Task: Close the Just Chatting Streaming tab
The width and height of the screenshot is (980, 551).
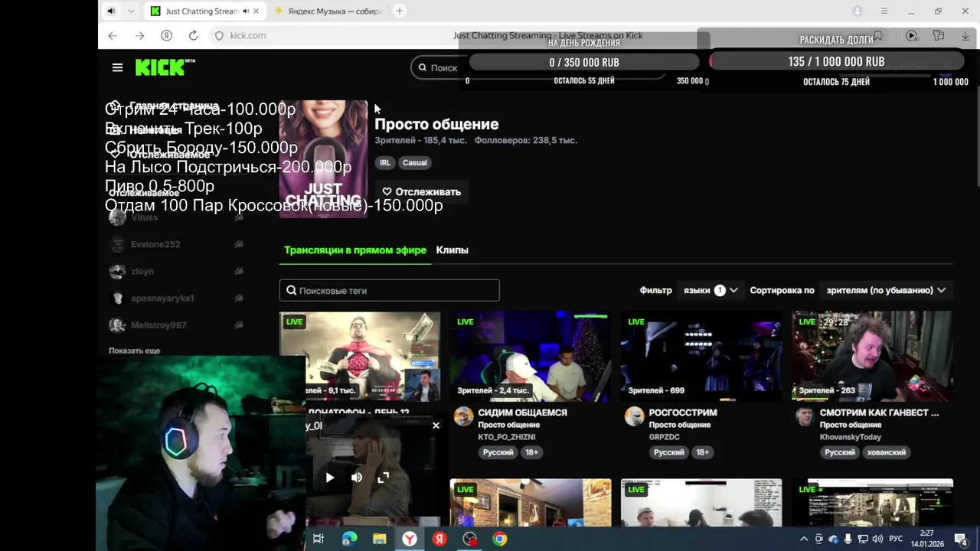Action: click(x=256, y=11)
